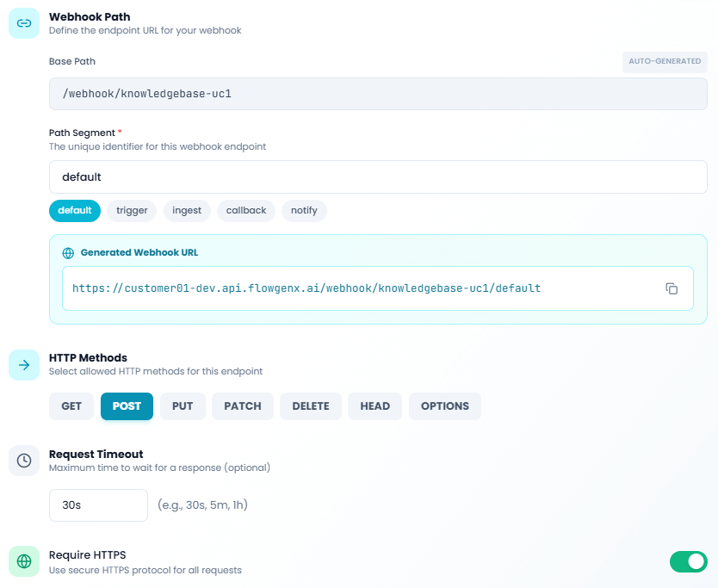Enable the GET HTTP method
Viewport: 718px width, 588px height.
coord(71,406)
